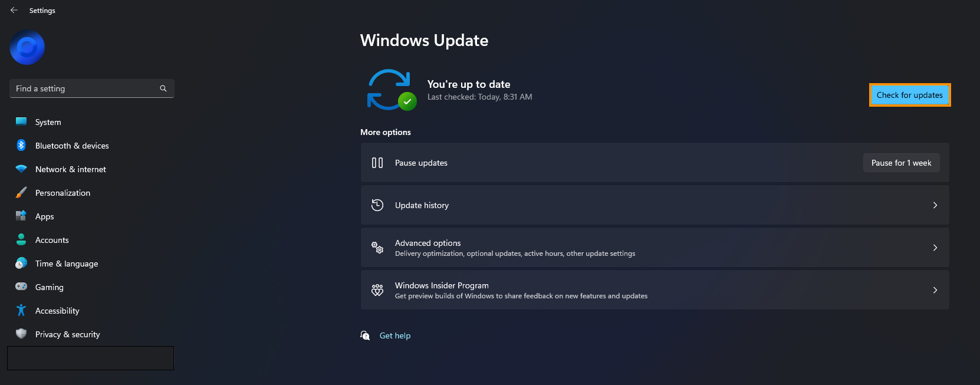Click Last checked: Today, 8:31 AM text
This screenshot has height=385, width=980.
[x=479, y=97]
